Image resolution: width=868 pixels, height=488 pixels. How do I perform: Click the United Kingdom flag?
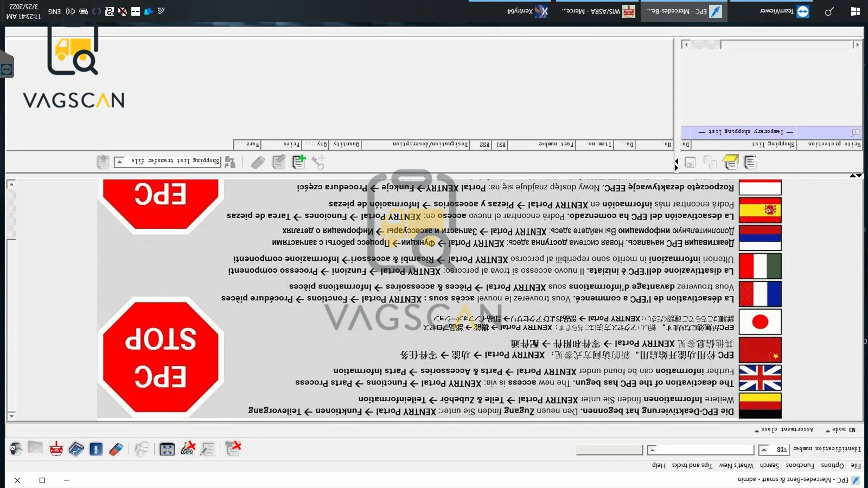click(x=760, y=378)
